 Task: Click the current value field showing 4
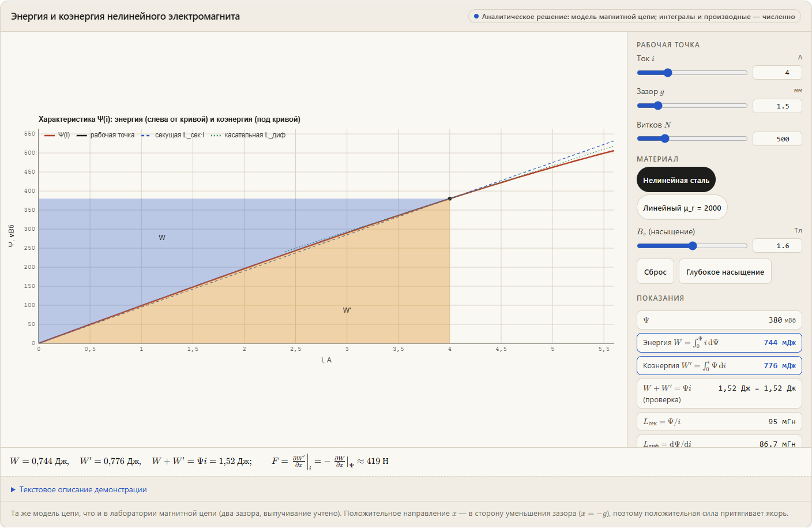coord(777,73)
